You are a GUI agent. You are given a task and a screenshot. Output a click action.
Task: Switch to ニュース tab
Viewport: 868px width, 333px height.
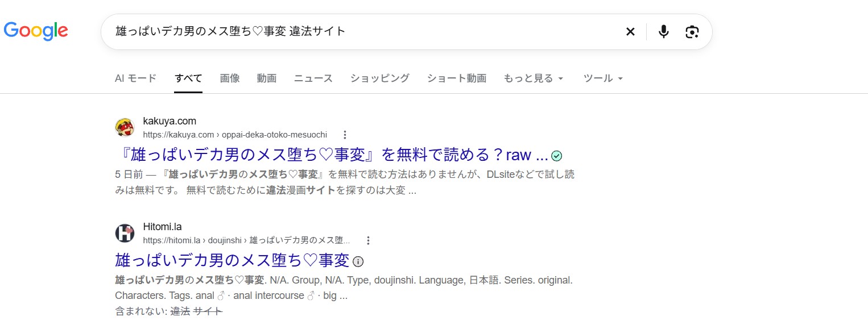point(313,78)
